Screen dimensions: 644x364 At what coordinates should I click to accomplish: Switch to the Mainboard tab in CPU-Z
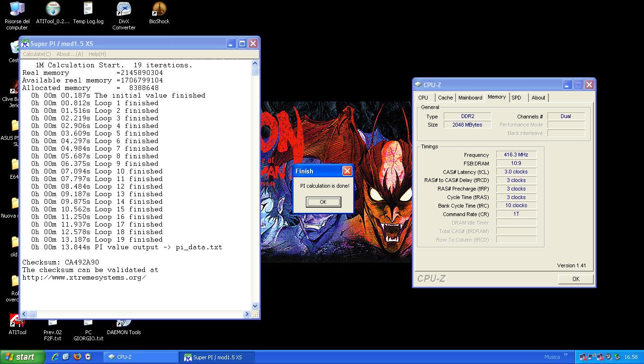click(x=470, y=98)
